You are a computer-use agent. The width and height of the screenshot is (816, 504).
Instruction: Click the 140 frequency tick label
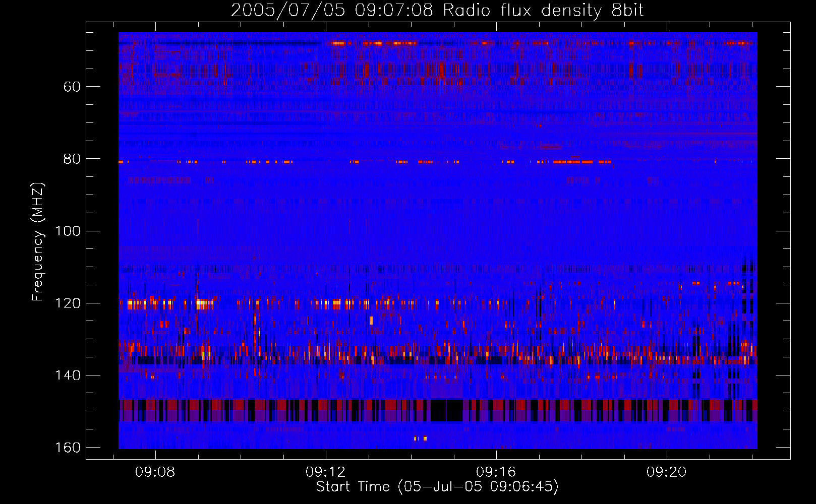pos(68,375)
